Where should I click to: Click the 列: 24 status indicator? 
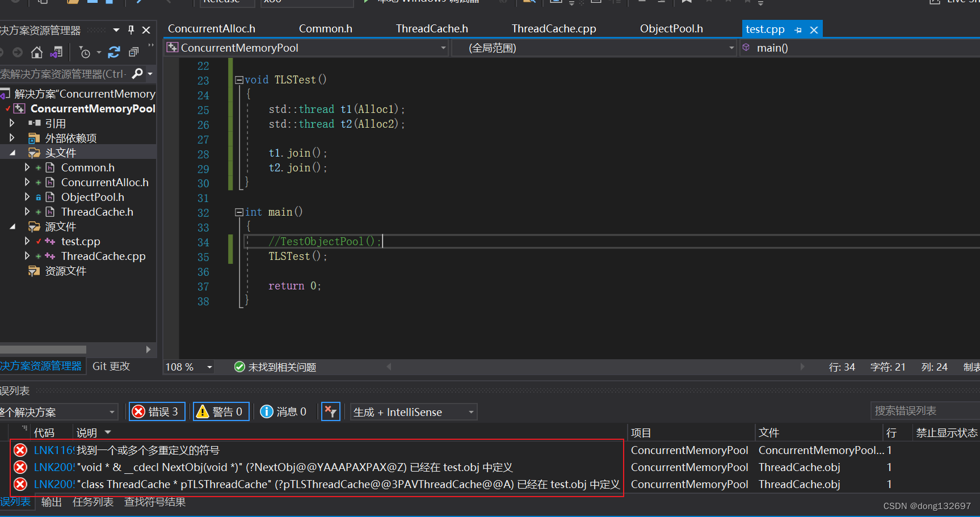point(935,367)
